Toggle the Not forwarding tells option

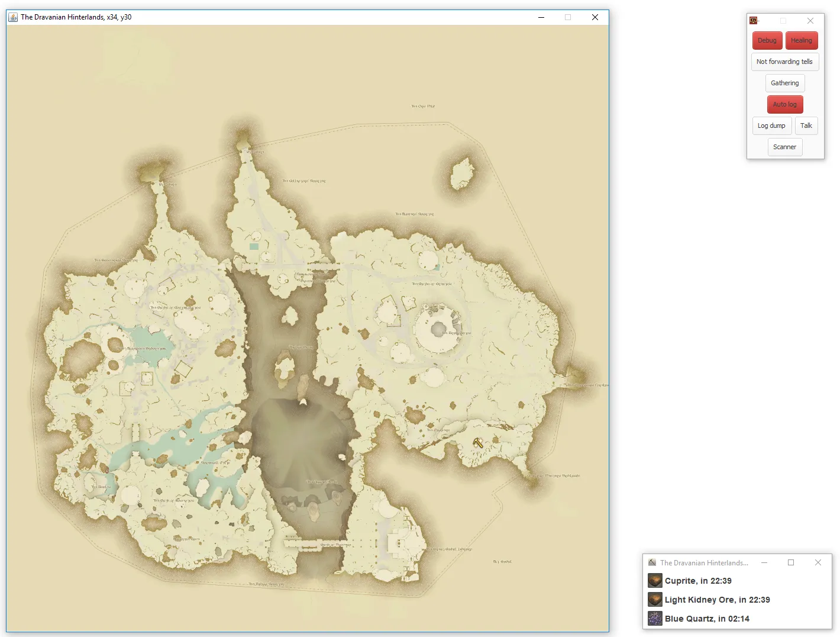click(x=784, y=62)
